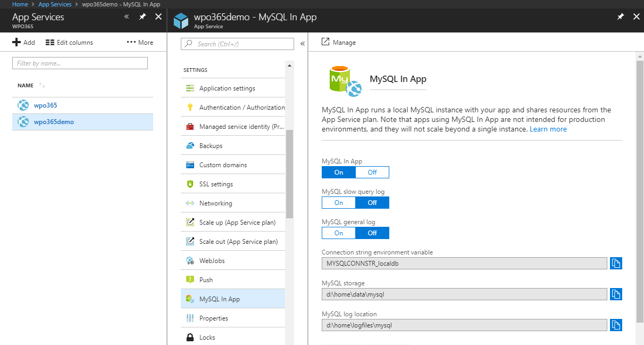Click the SETTINGS section header
The image size is (644, 345).
pyautogui.click(x=195, y=70)
